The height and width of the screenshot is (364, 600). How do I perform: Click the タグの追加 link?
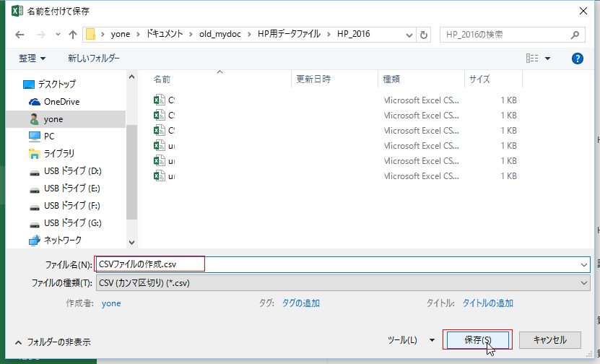coord(301,303)
